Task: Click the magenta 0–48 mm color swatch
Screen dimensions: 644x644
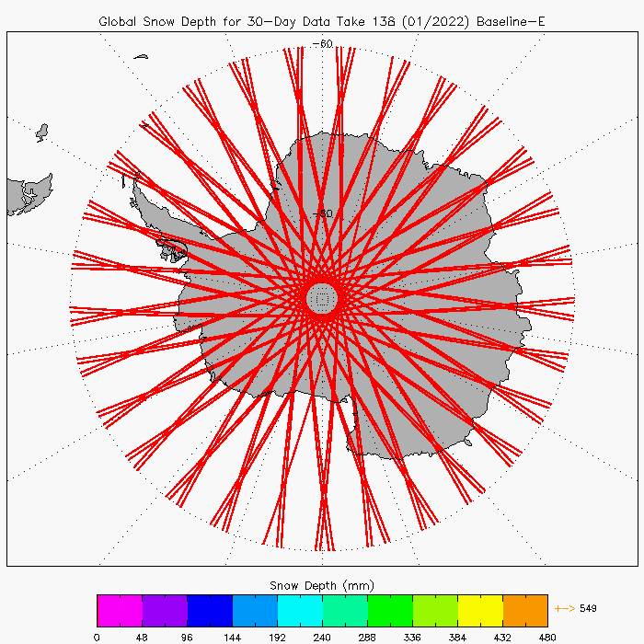Action: (x=120, y=610)
